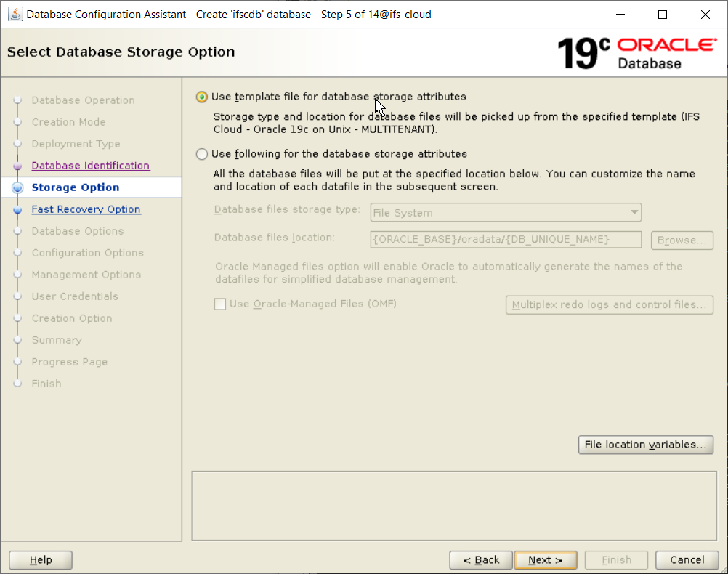This screenshot has height=574, width=728.
Task: Cancel the database configuration wizard
Action: click(687, 560)
